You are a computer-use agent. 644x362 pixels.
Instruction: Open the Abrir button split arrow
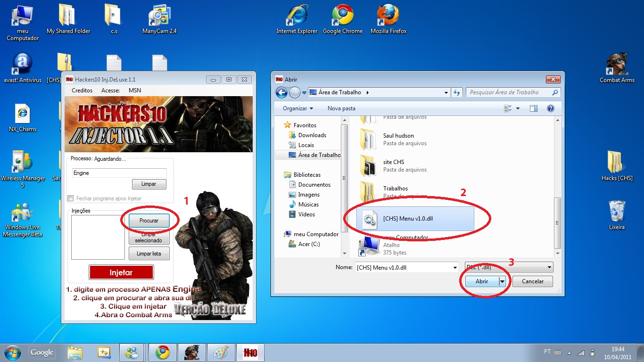pos(502,281)
